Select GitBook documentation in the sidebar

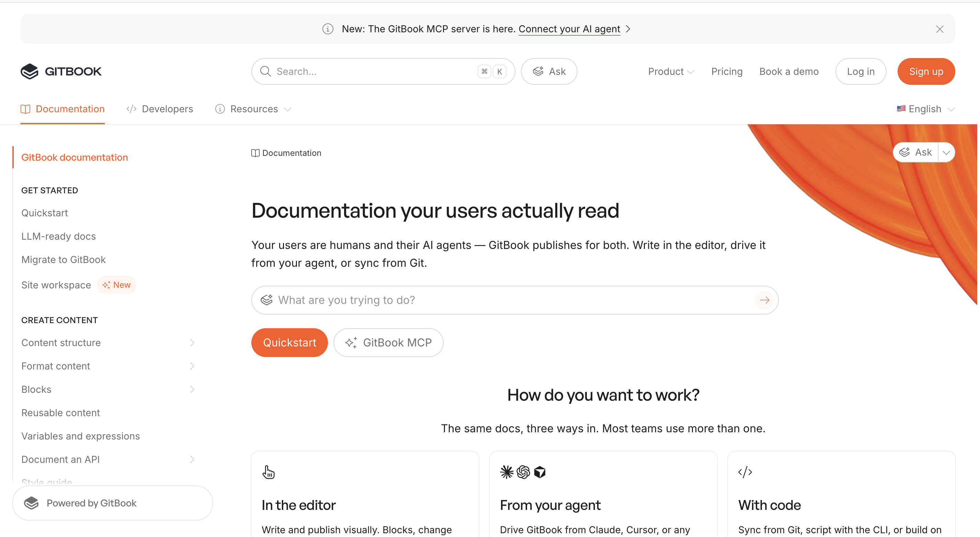[x=75, y=158]
